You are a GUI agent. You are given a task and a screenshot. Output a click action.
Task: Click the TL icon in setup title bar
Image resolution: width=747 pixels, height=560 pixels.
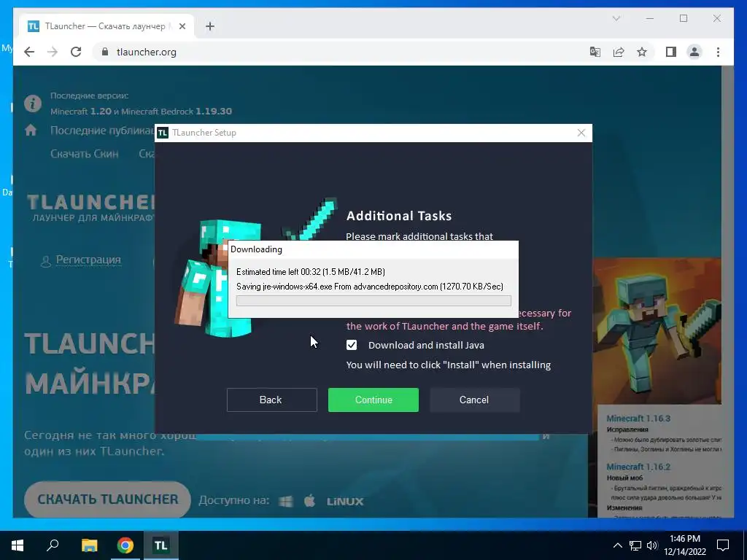click(163, 133)
